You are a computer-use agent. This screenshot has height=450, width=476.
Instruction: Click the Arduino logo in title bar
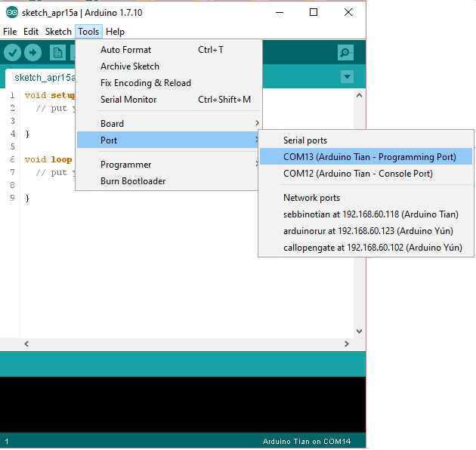pos(11,12)
